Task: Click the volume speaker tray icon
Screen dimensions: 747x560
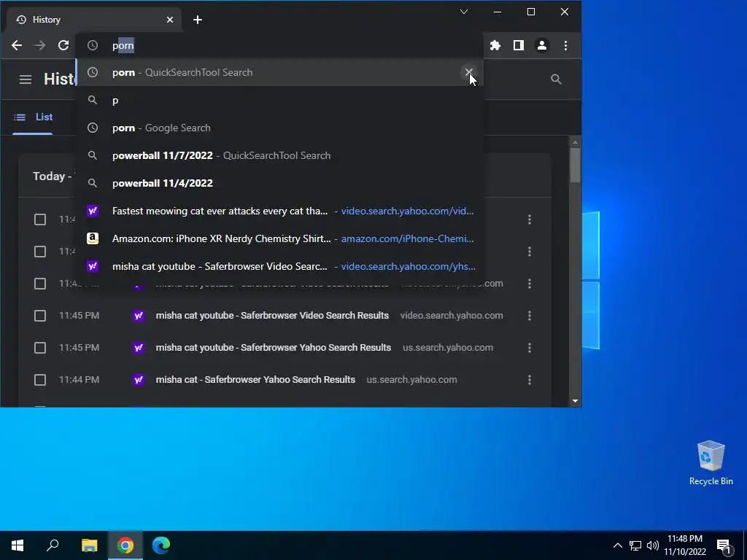Action: click(x=653, y=545)
